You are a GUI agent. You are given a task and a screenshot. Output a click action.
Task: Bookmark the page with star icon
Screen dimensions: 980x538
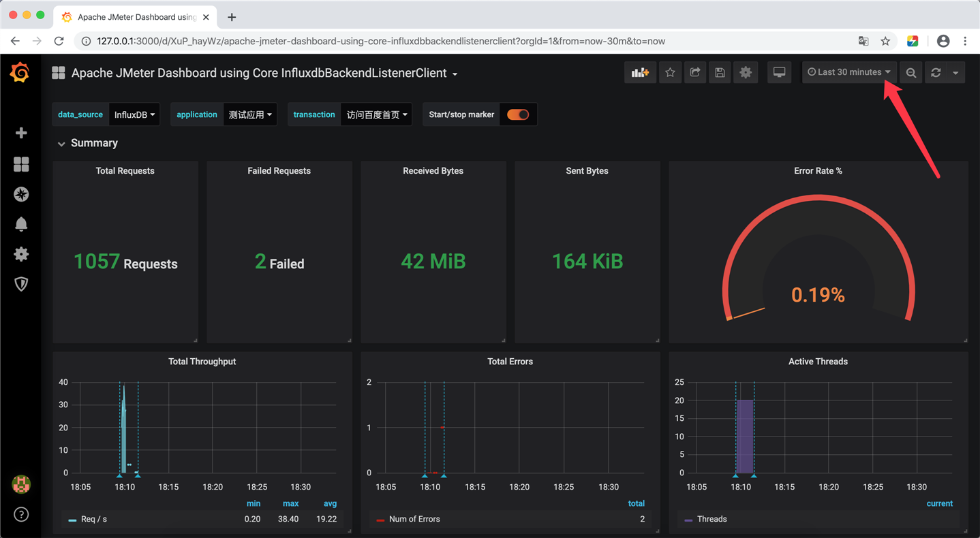885,41
